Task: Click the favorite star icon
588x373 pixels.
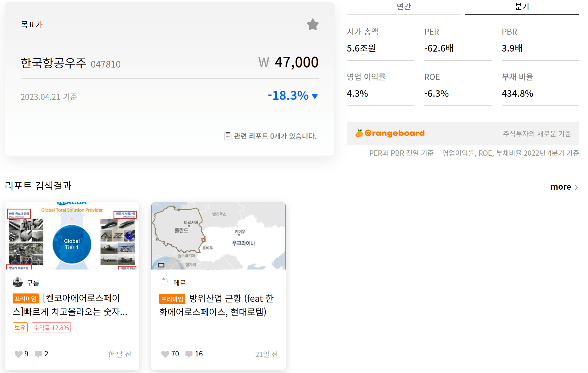Action: pyautogui.click(x=313, y=24)
